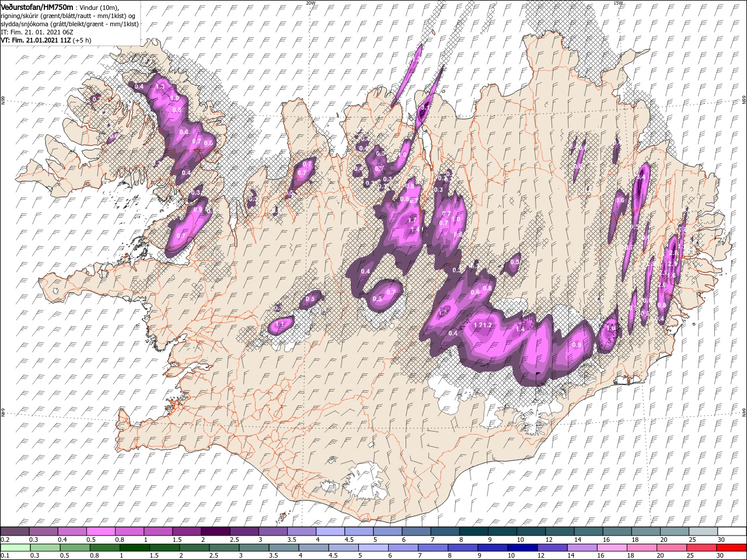Select the dark blue 10 mm rain swatch
Viewport: 747px width, 560px height.
pos(522,548)
